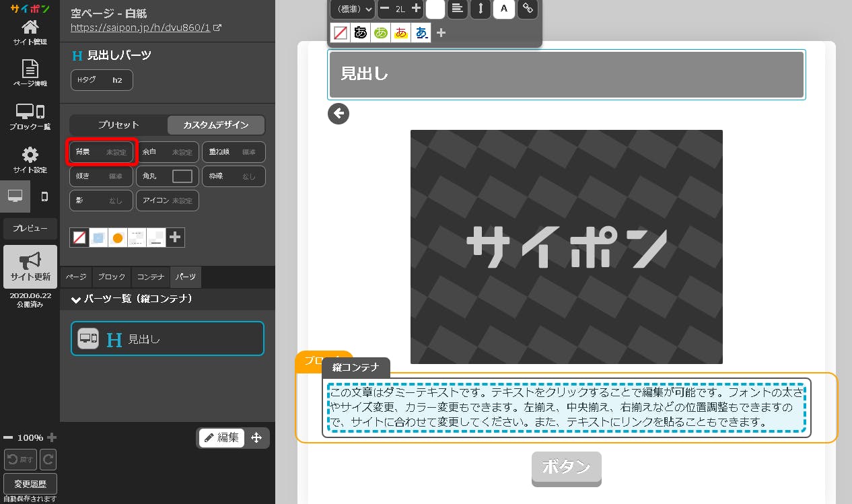Select the orange circle design preset
The image size is (852, 504).
(118, 237)
